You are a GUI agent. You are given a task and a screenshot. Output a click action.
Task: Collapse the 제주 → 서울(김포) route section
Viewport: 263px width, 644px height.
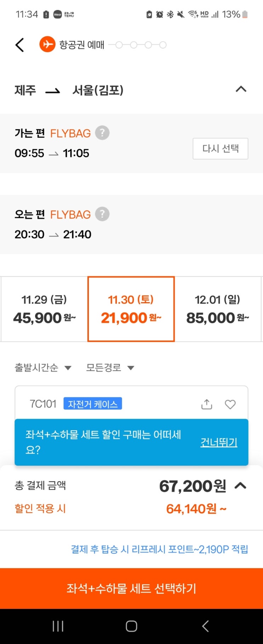(241, 89)
